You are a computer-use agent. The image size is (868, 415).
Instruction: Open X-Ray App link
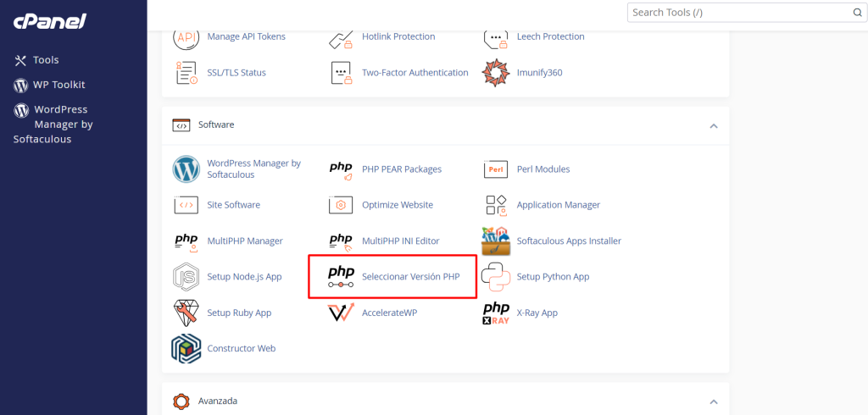click(537, 313)
